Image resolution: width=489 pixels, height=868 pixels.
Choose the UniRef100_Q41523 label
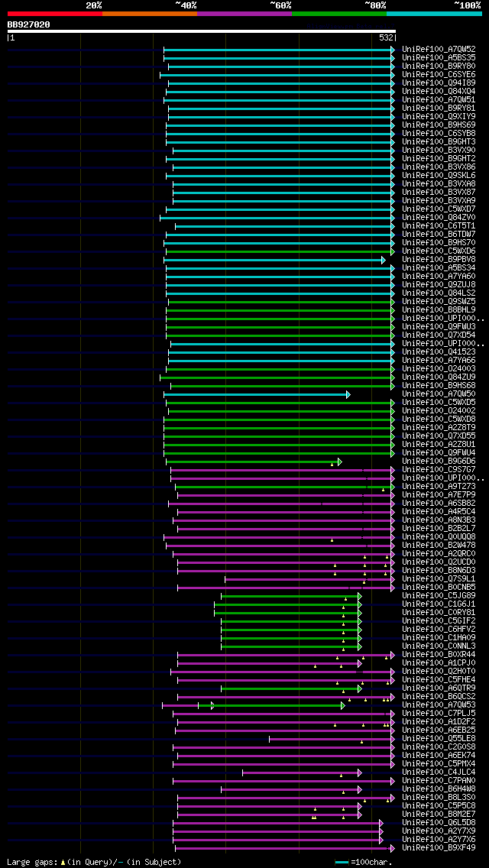pos(439,352)
